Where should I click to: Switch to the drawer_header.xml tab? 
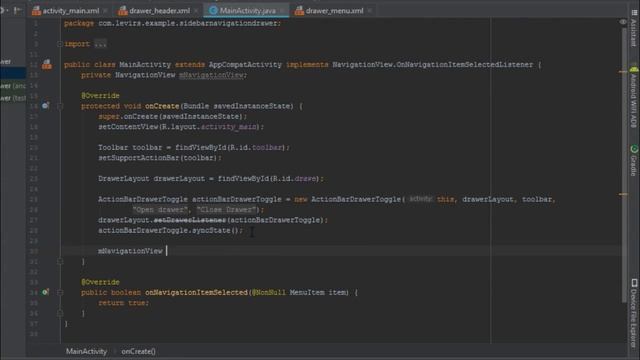(x=159, y=11)
